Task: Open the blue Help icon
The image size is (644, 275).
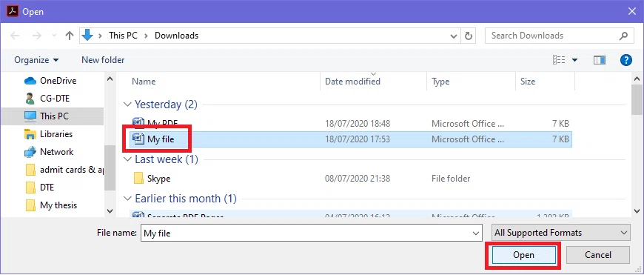Action: (x=625, y=61)
